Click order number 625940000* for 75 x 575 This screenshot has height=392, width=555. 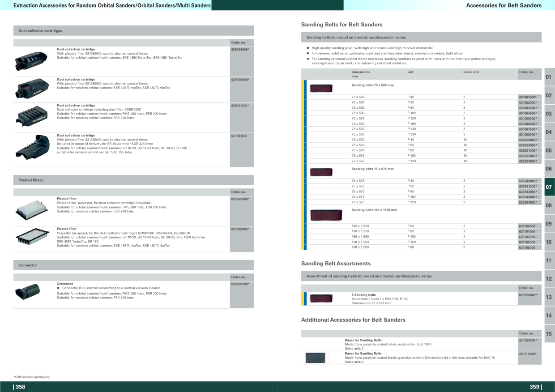coord(528,181)
